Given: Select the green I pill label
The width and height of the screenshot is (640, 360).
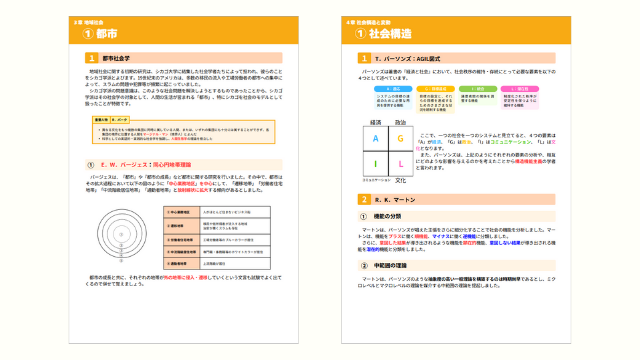Looking at the screenshot, I should pos(478,89).
